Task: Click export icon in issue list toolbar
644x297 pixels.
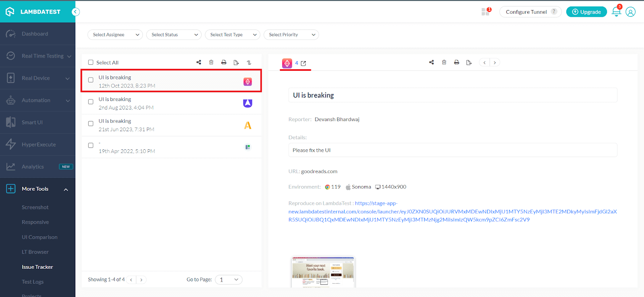Action: click(x=236, y=62)
